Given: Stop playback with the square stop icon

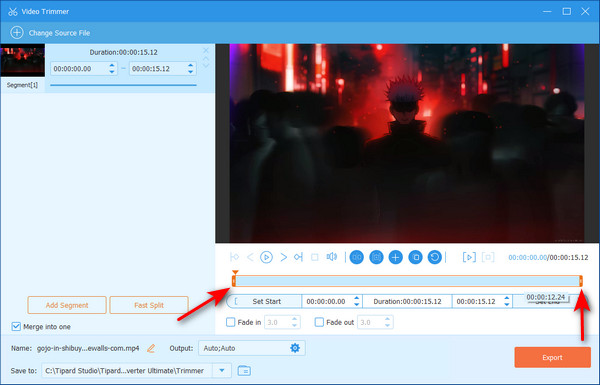Looking at the screenshot, I should pyautogui.click(x=315, y=257).
